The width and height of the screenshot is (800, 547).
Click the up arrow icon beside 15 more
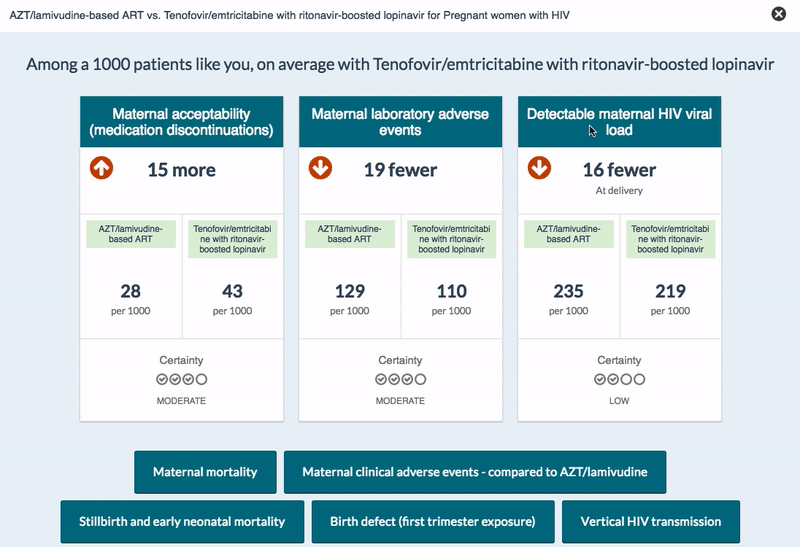coord(102,168)
